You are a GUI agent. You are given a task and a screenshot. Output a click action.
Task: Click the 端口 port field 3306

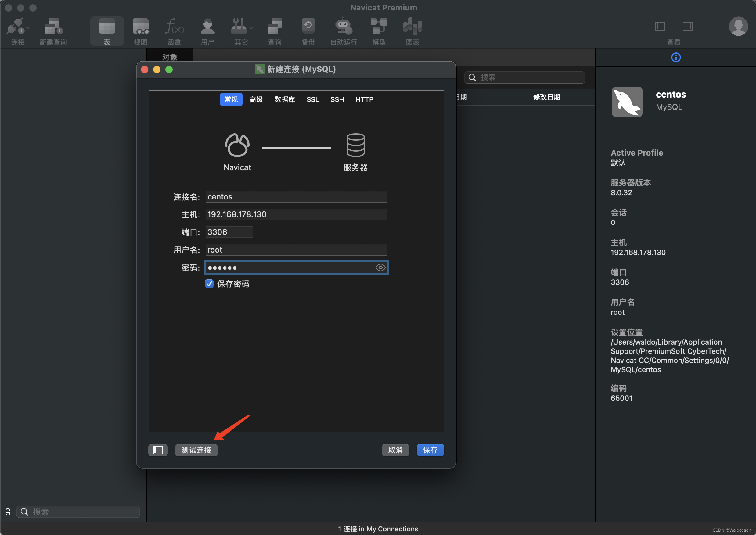point(229,232)
